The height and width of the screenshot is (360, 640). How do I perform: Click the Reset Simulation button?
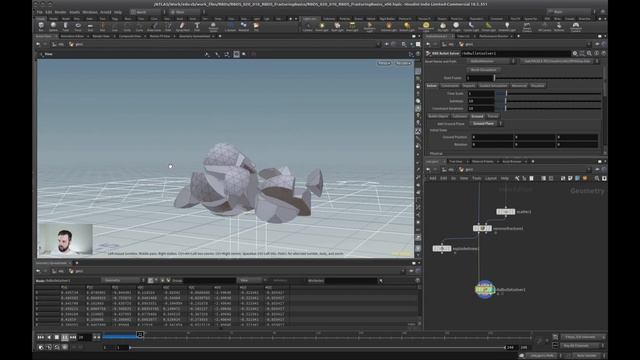484,70
